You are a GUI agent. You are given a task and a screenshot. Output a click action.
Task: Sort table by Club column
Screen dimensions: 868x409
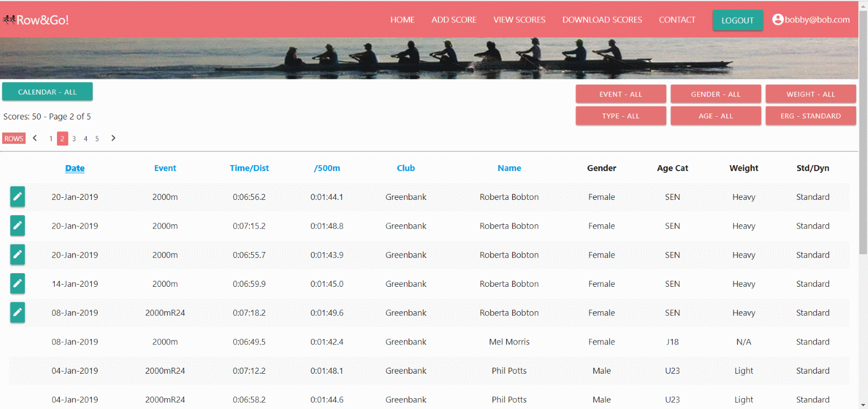(406, 168)
